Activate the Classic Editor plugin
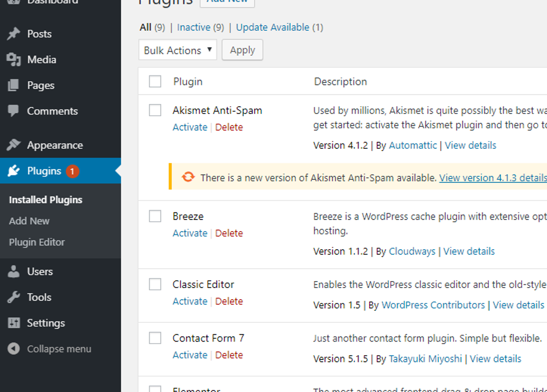The image size is (547, 392). point(190,301)
